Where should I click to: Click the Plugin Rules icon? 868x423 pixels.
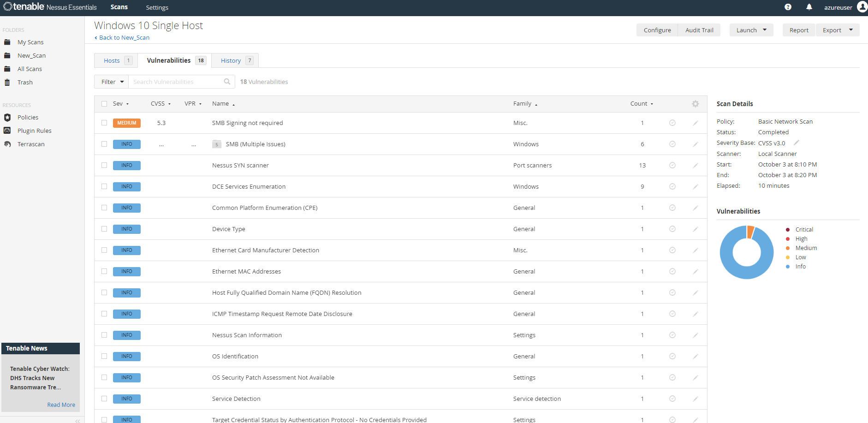point(7,131)
